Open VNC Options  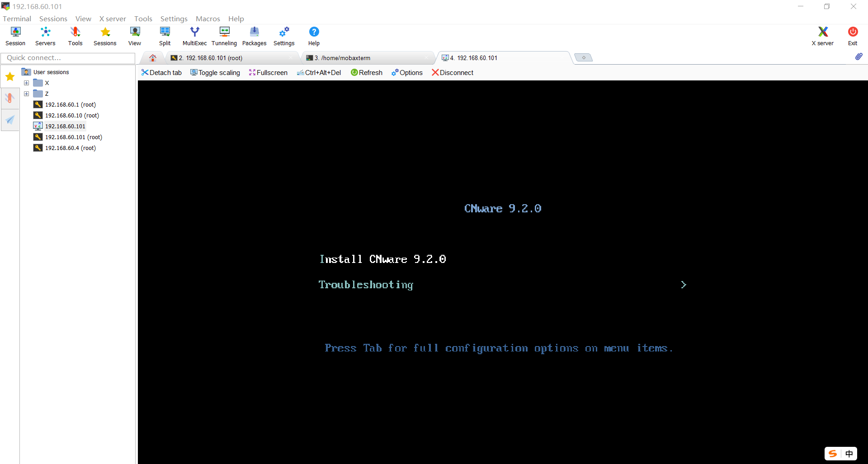coord(407,73)
